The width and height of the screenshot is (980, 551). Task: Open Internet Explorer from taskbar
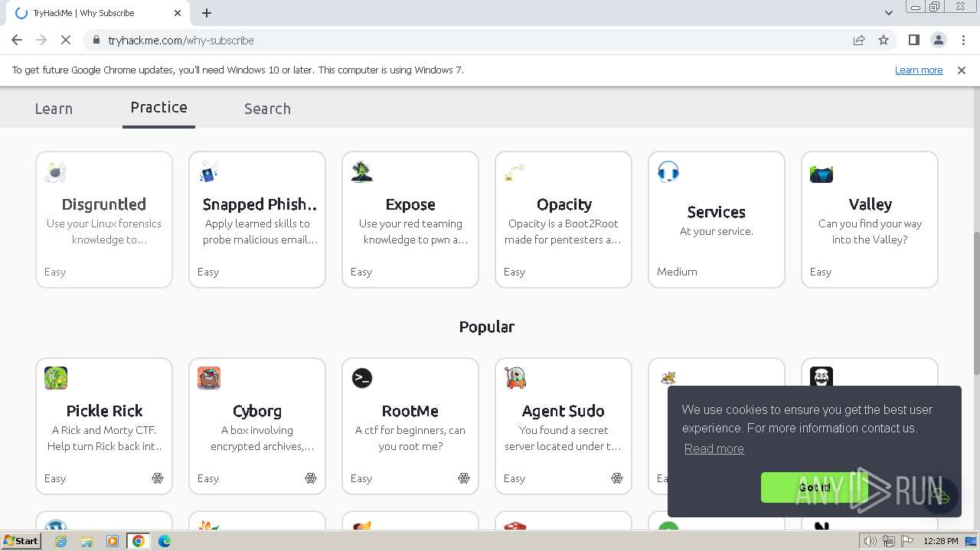[60, 541]
